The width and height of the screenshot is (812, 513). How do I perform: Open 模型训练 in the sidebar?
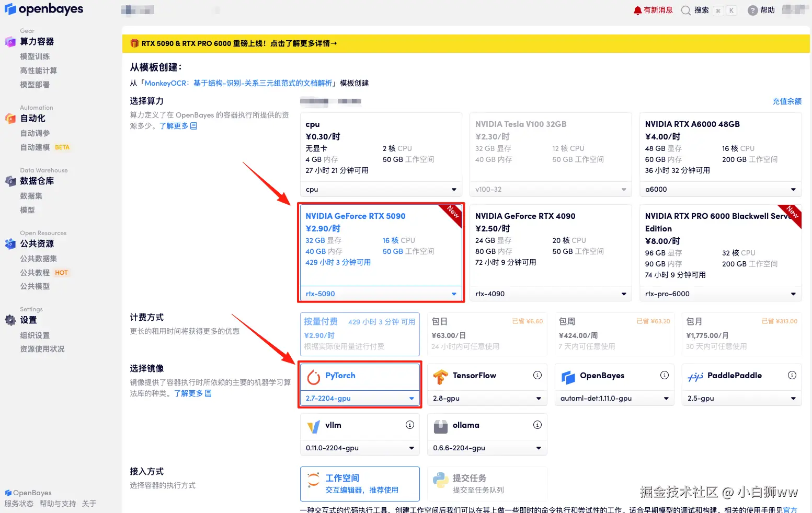35,56
